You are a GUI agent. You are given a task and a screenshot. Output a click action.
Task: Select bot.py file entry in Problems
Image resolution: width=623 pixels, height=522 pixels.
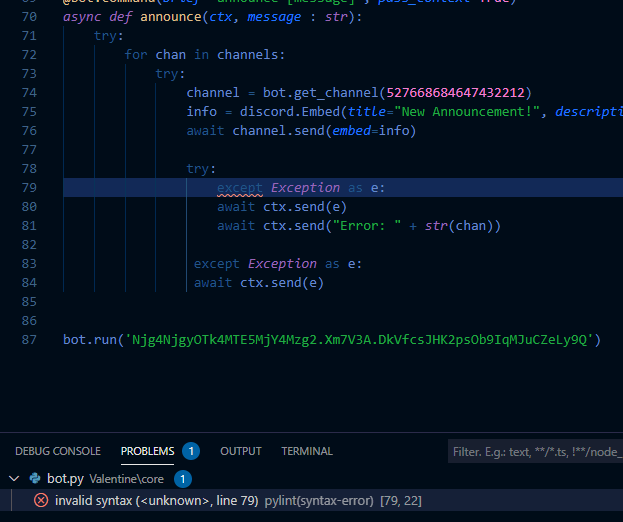click(65, 479)
